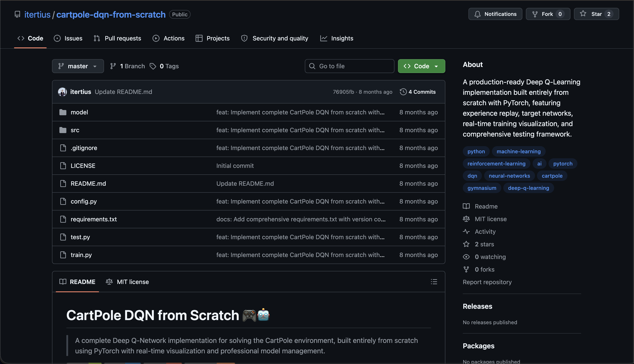Click the file icon next to train.py
The height and width of the screenshot is (364, 634).
[x=63, y=255]
